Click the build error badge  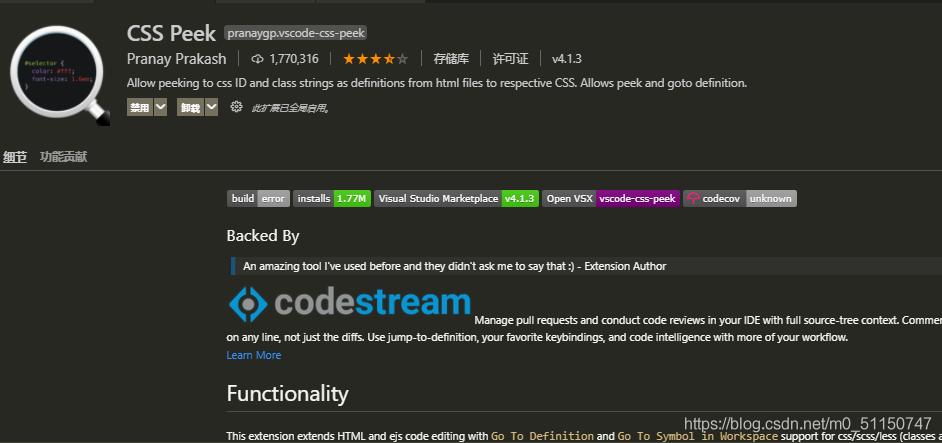pos(258,198)
